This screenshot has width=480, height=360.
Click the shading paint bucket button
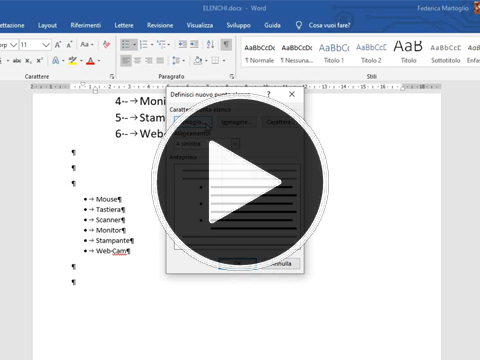click(198, 61)
